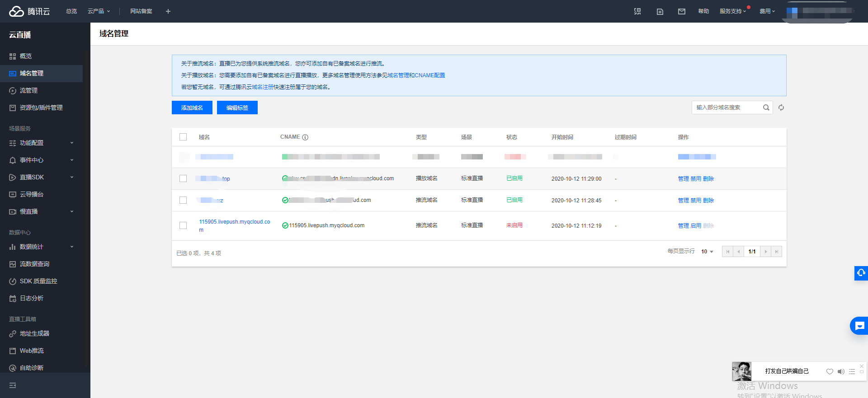
Task: Click 添加域名 button
Action: [x=192, y=108]
